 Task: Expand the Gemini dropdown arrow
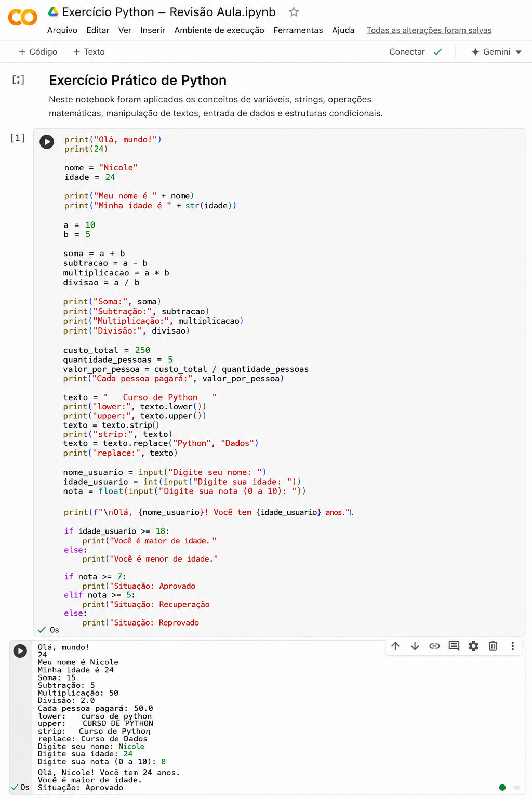click(518, 52)
